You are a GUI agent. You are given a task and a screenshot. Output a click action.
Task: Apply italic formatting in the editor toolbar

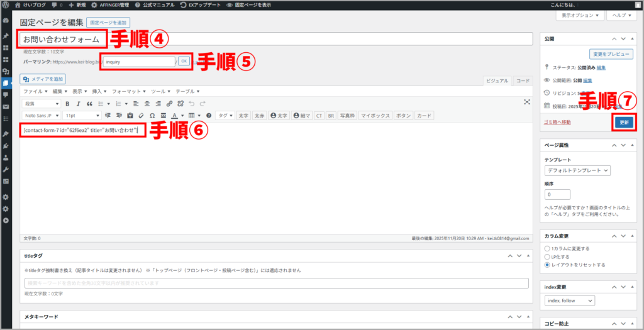[x=79, y=104]
